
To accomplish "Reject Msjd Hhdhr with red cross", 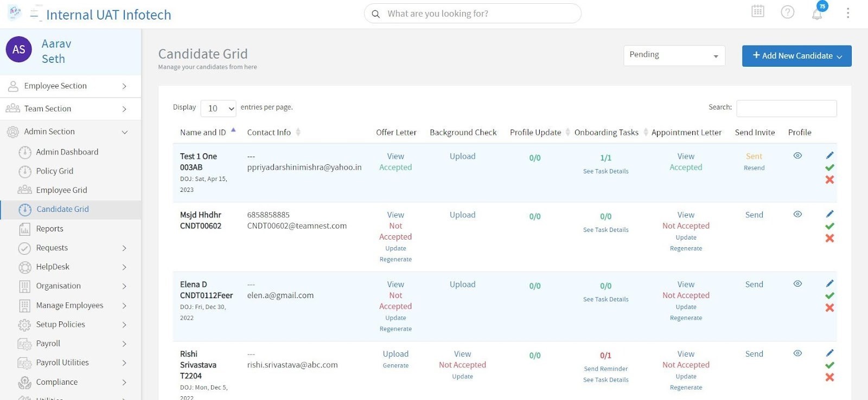I will (829, 238).
